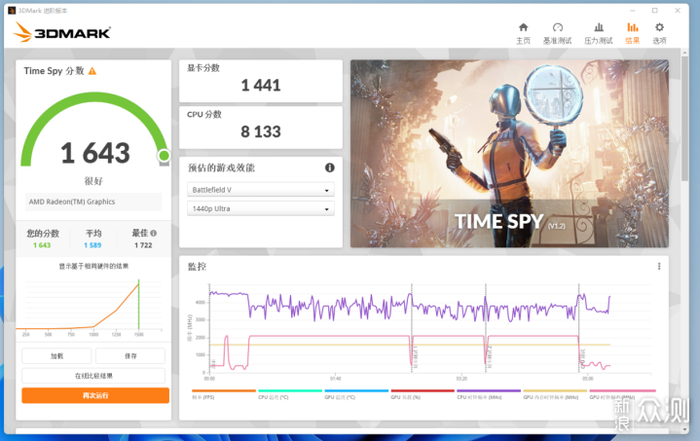Toggle the red GPU load (%) legend

tap(422, 394)
